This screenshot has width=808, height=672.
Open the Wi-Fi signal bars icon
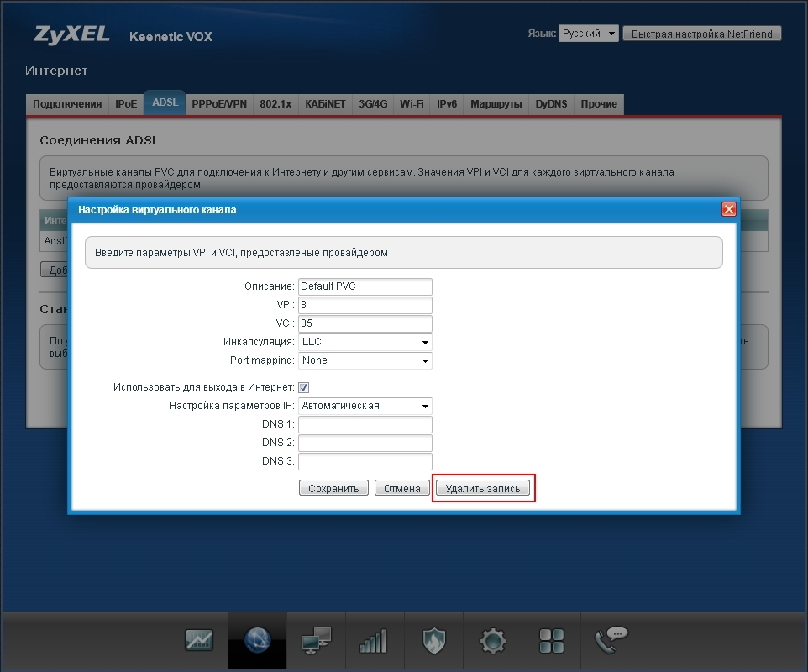click(x=374, y=641)
